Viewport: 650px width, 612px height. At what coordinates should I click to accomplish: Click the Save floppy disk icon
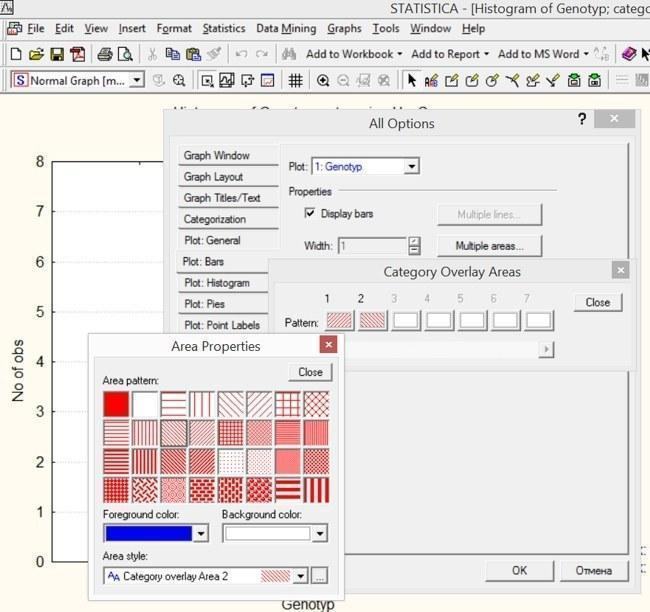click(57, 54)
